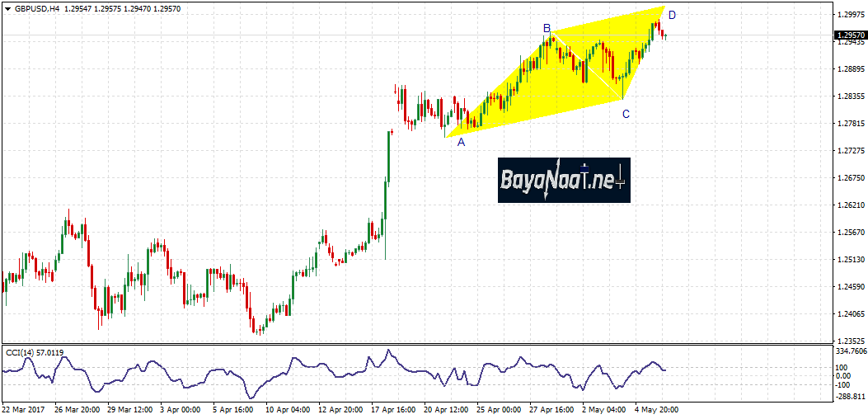Screen dimensions: 868x419
Task: Click the 1.26750 price axis label
Action: click(850, 178)
